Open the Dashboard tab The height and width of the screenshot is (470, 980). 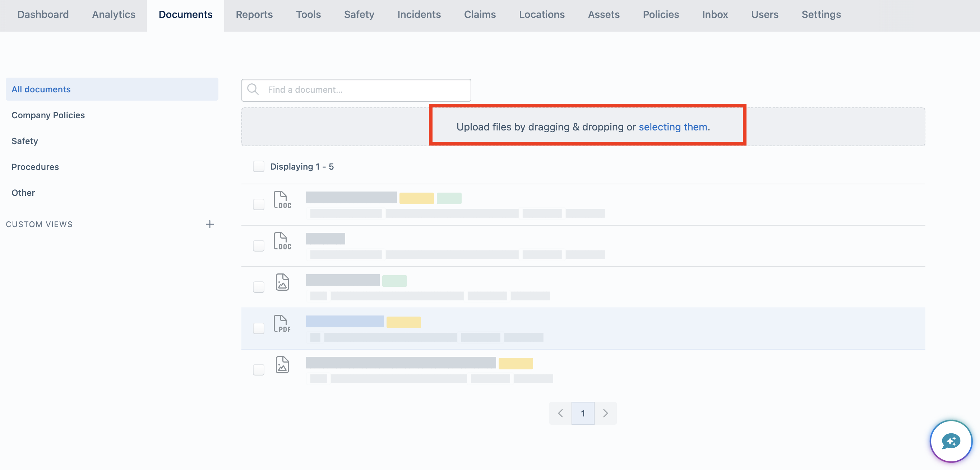pos(43,14)
